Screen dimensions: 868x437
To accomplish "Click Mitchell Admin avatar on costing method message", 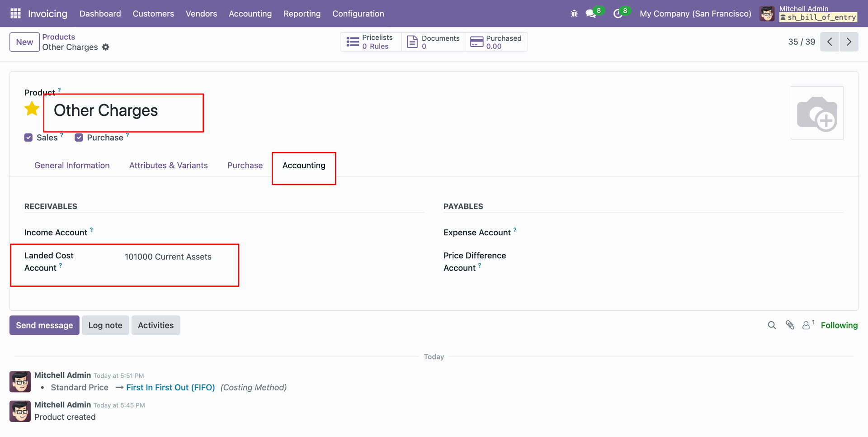I will click(20, 382).
